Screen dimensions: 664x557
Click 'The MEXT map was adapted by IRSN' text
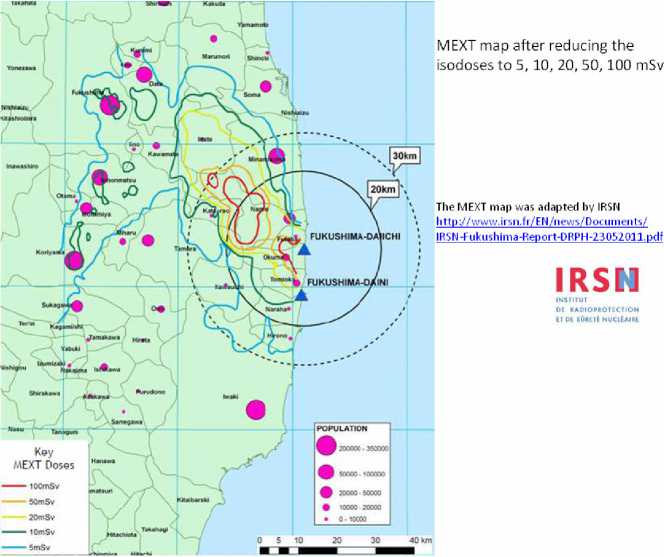pos(528,207)
